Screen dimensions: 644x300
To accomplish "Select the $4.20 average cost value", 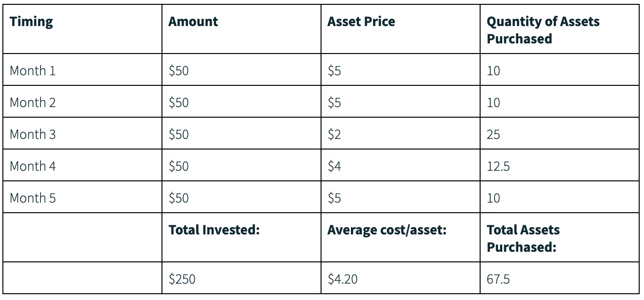I will 342,278.
